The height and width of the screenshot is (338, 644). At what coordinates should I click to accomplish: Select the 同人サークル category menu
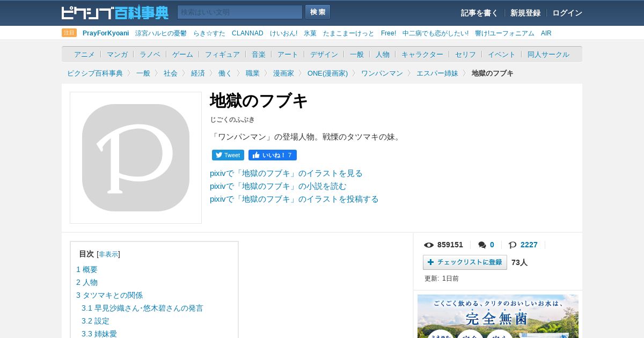pyautogui.click(x=548, y=54)
